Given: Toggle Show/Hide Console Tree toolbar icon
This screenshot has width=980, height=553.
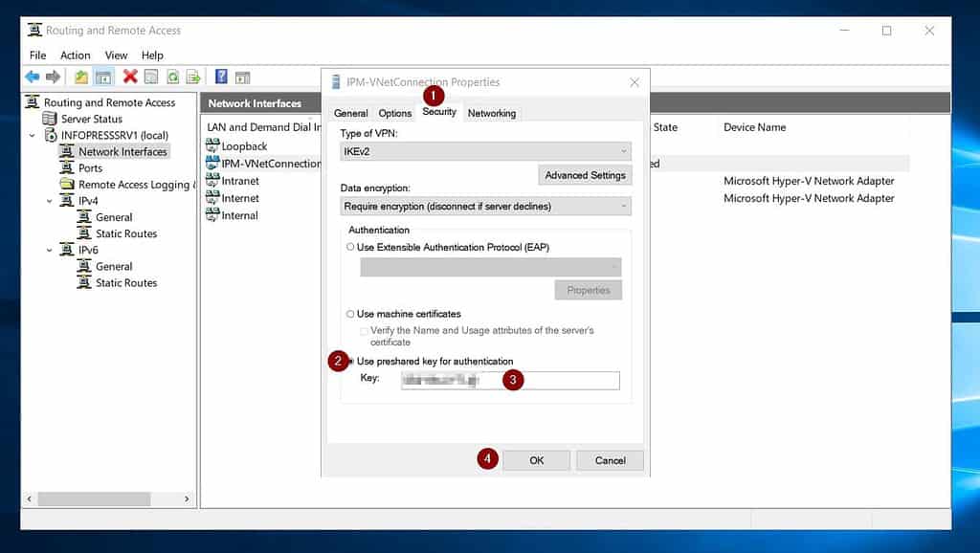Looking at the screenshot, I should pos(103,77).
